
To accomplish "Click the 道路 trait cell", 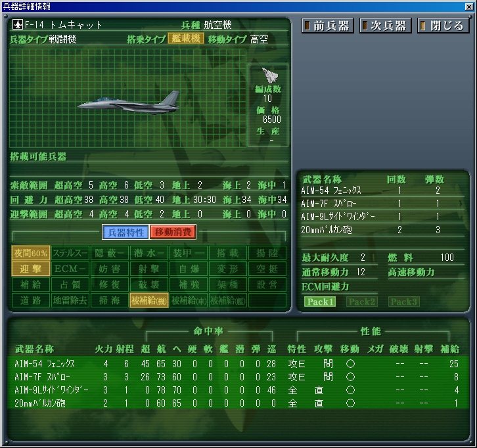I will click(31, 300).
